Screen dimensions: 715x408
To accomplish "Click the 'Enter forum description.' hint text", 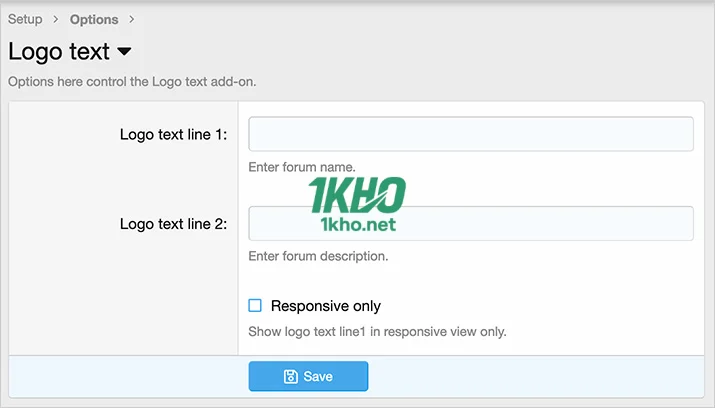I will (317, 256).
